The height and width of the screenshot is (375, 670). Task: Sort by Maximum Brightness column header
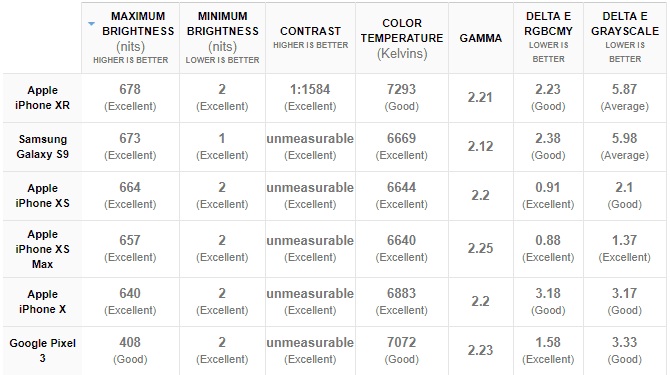click(x=131, y=38)
